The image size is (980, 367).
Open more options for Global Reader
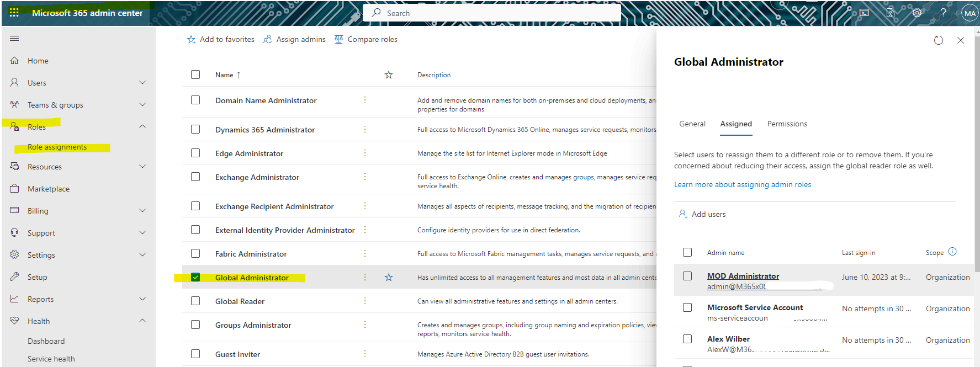click(x=365, y=301)
